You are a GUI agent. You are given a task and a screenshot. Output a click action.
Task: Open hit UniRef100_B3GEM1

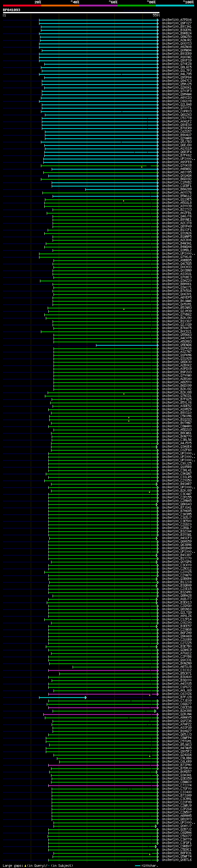tap(176, 30)
